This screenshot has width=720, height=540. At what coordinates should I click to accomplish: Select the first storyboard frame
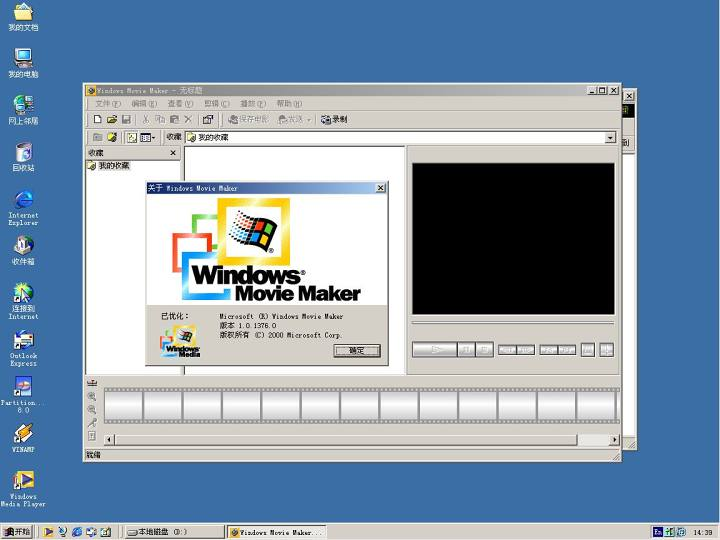click(x=124, y=405)
